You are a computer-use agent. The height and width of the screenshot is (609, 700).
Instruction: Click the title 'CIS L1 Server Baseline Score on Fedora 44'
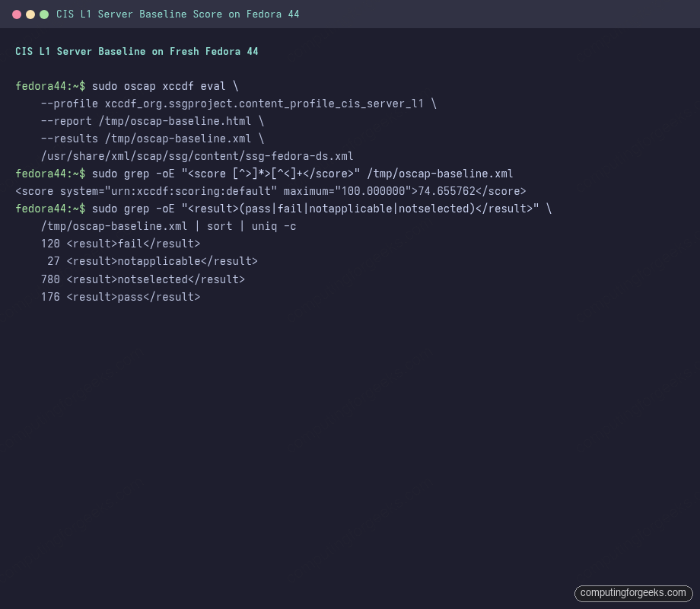(178, 14)
